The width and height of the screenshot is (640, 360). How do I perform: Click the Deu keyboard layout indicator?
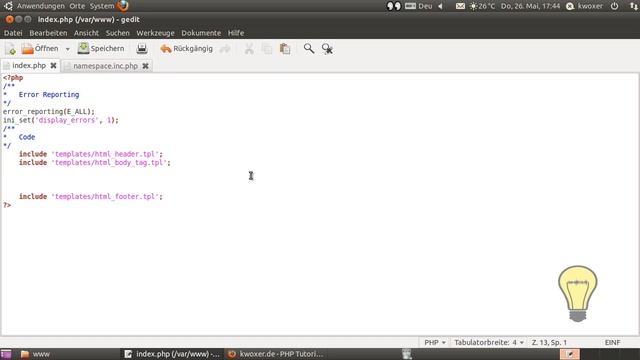click(418, 6)
